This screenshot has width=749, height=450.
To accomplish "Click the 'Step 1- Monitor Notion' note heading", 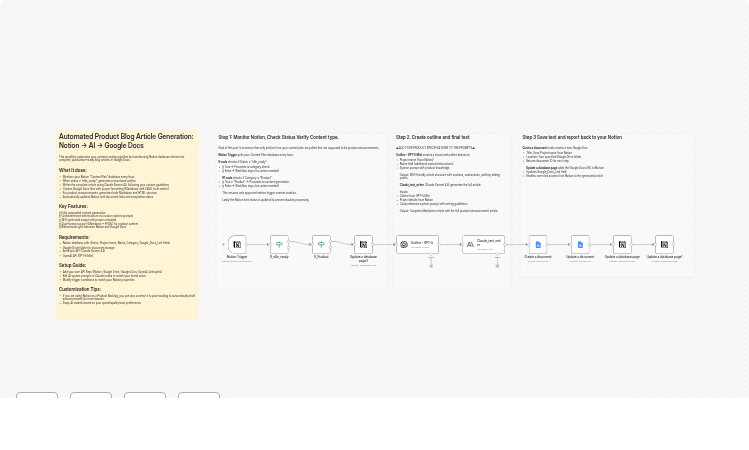I will point(278,138).
